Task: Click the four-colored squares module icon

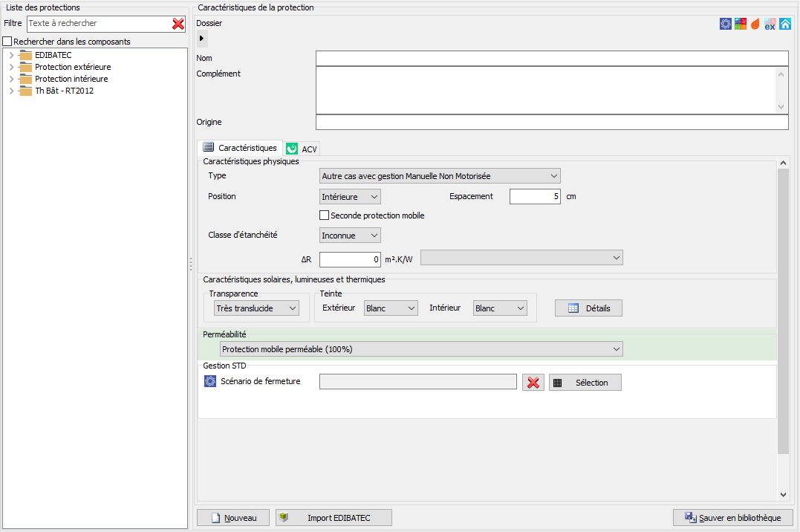Action: point(741,24)
